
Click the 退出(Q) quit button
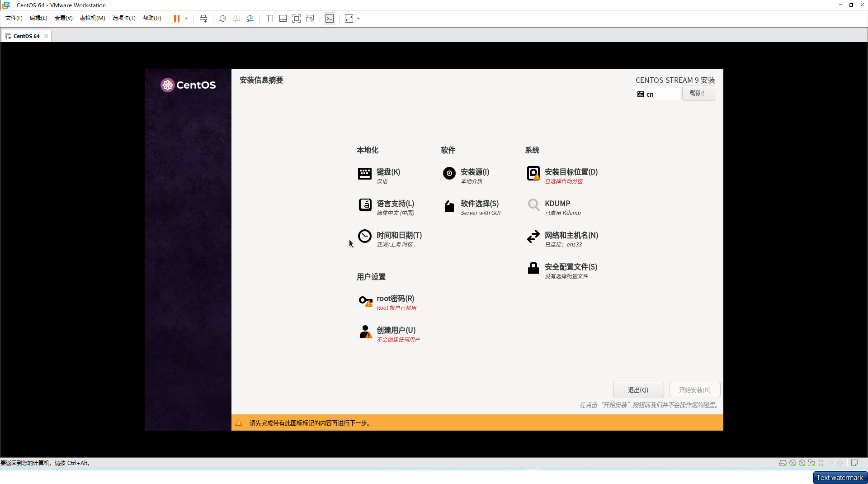638,389
